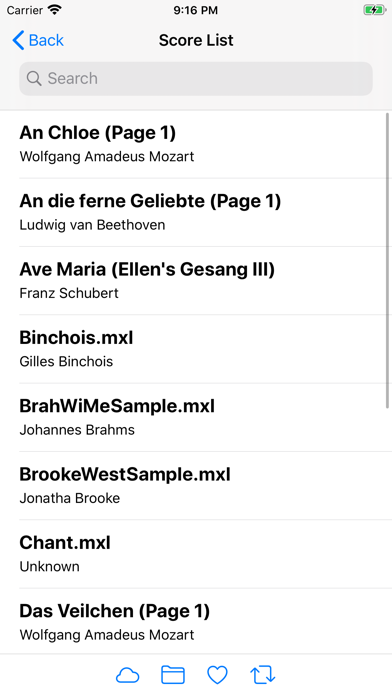Tap the cloud icon in bottom toolbar
This screenshot has width=392, height=696.
point(127,676)
